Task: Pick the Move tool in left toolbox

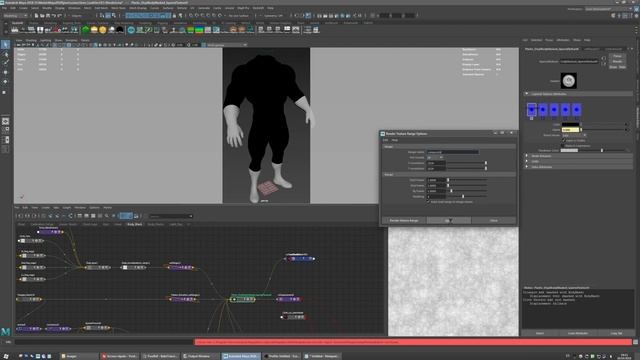Action: coord(5,72)
